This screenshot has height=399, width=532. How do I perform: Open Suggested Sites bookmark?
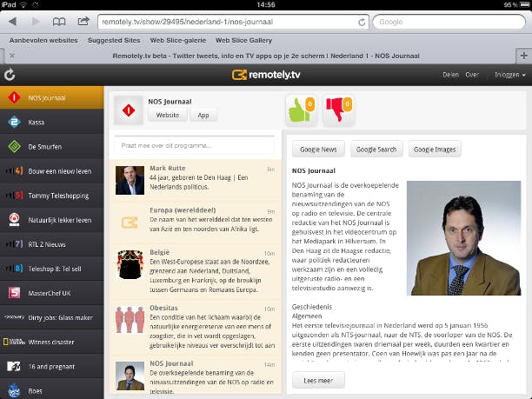pyautogui.click(x=114, y=40)
